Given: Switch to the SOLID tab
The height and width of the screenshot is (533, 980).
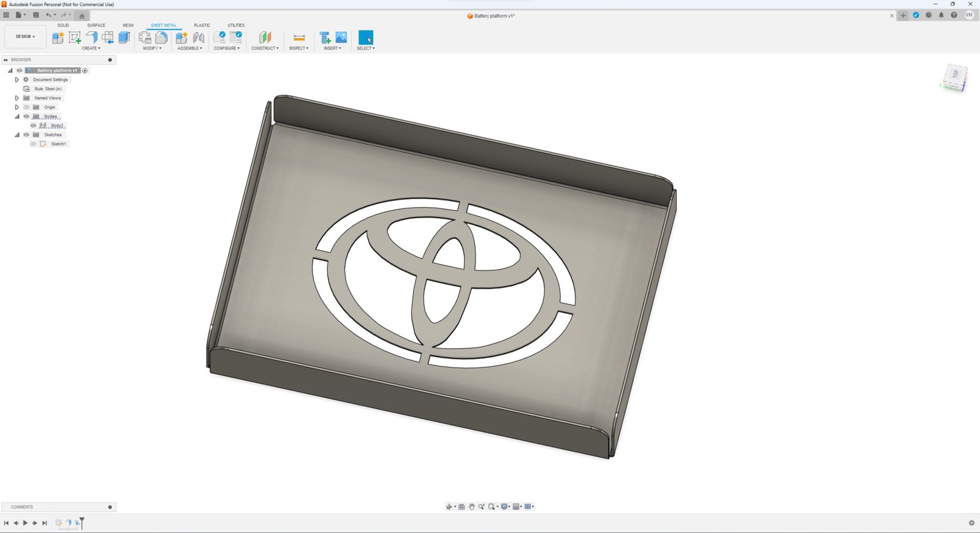Looking at the screenshot, I should click(x=63, y=26).
